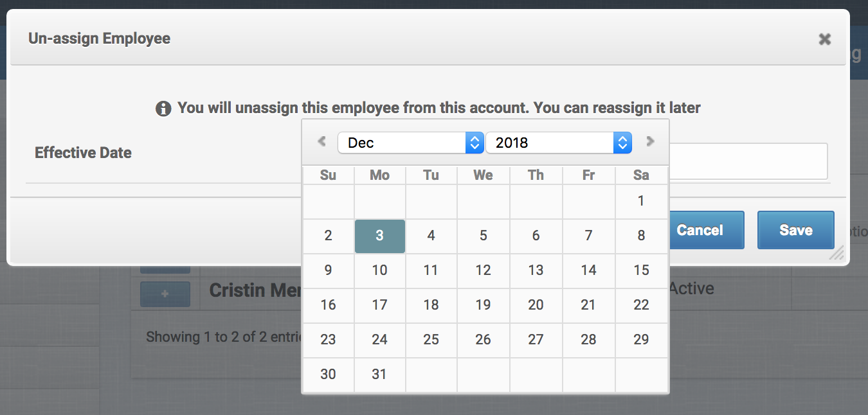Click the info icon beside the unassign message
868x415 pixels.
pyautogui.click(x=164, y=109)
